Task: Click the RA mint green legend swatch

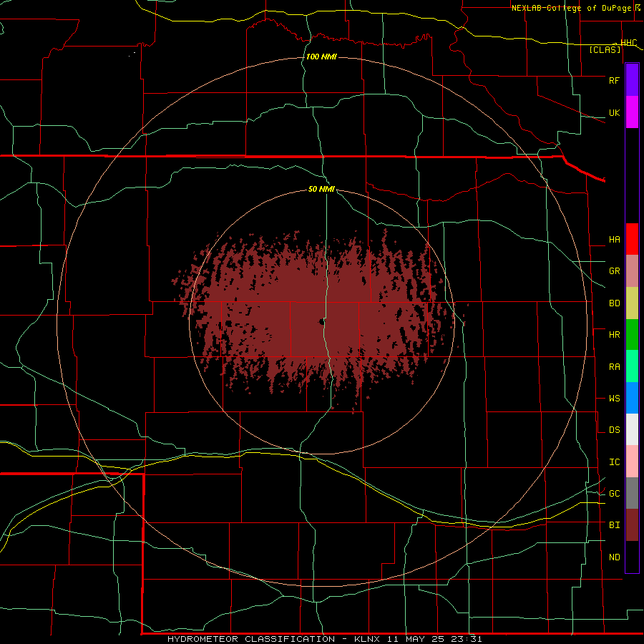Action: 632,366
